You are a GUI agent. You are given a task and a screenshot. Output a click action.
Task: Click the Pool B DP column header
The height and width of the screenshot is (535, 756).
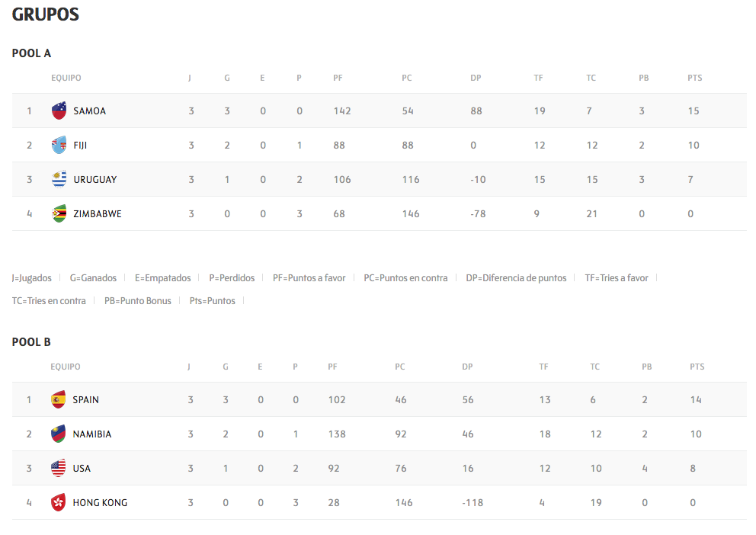pyautogui.click(x=467, y=367)
